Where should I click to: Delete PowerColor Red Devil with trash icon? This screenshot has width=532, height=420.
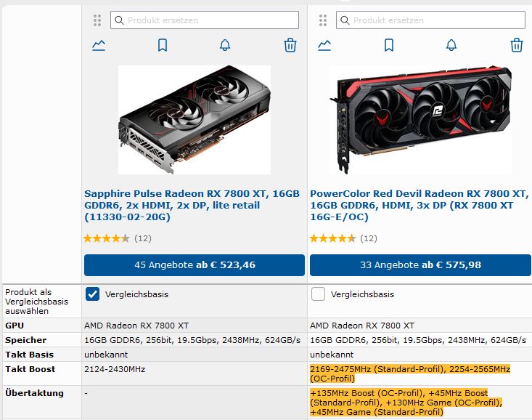click(x=516, y=45)
